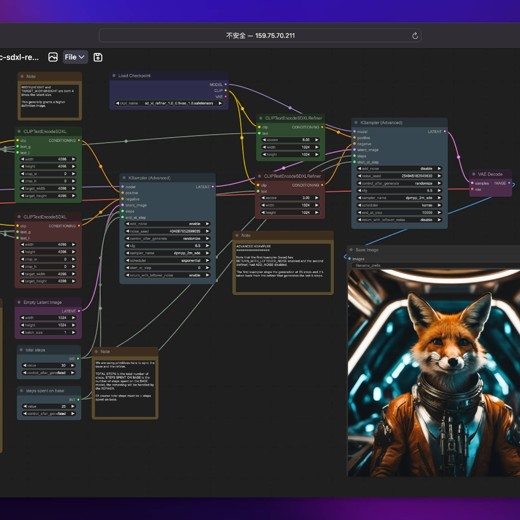Image resolution: width=520 pixels, height=520 pixels.
Task: Focus the address bar showing 159.75.70.211
Action: 260,36
